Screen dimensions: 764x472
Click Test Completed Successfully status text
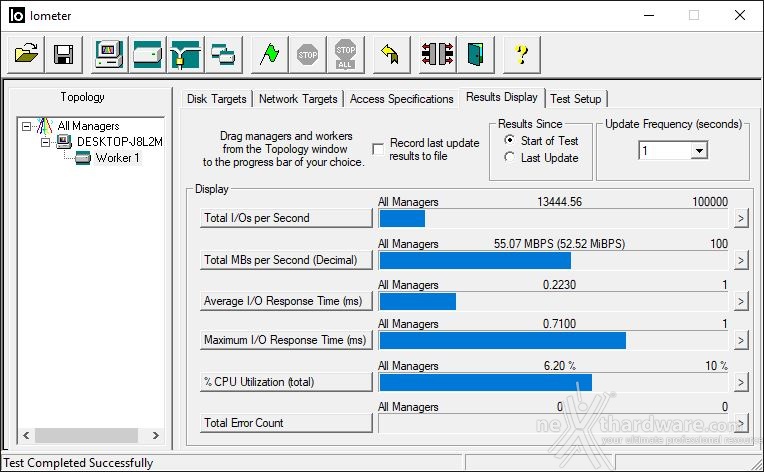[78, 463]
